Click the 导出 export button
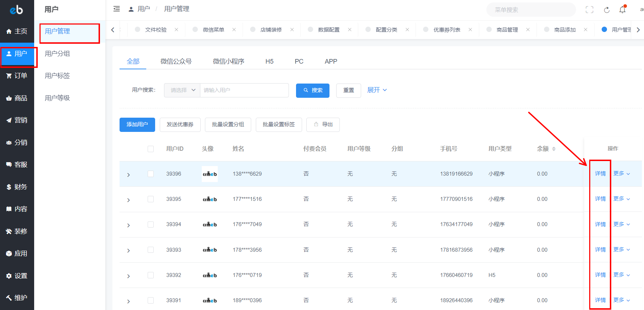644x310 pixels. (323, 125)
